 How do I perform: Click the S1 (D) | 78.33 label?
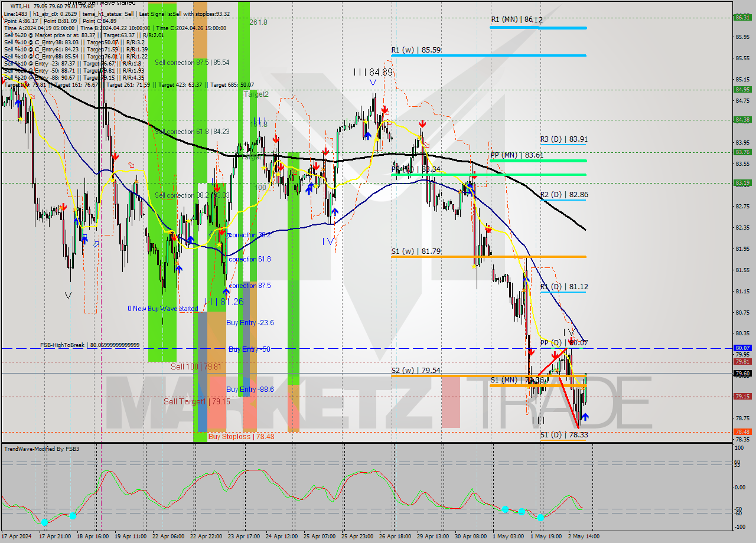click(x=564, y=435)
